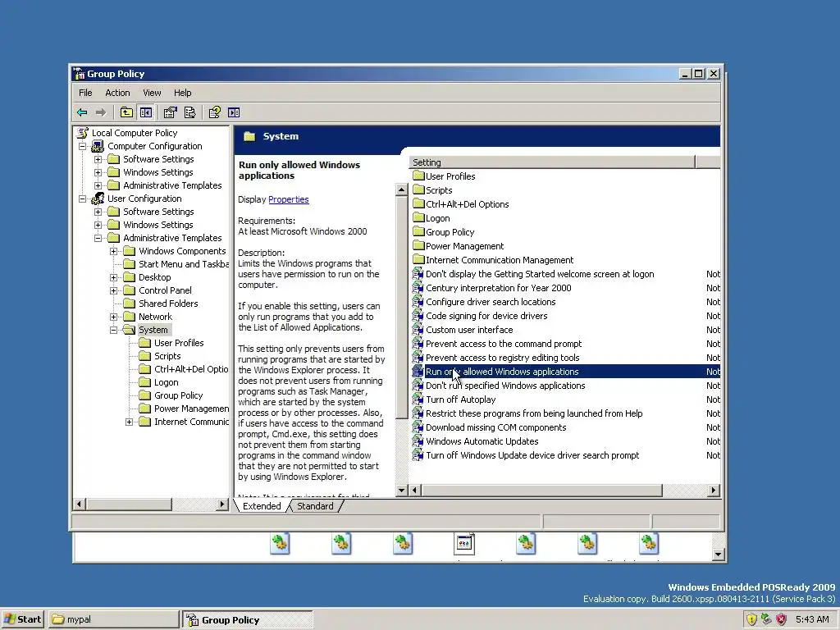This screenshot has height=630, width=840.
Task: Select Download missing COM components policy
Action: pos(496,427)
